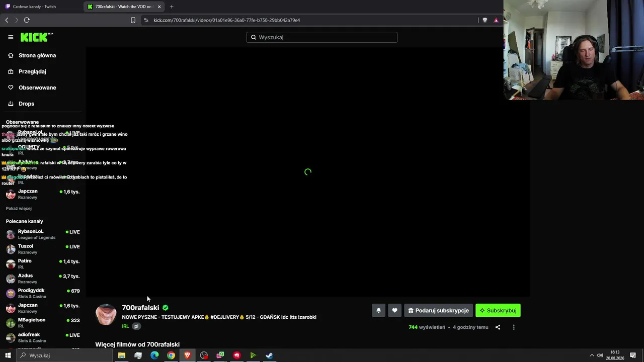
Task: Click the Windows taskbar search box
Action: (x=64, y=355)
